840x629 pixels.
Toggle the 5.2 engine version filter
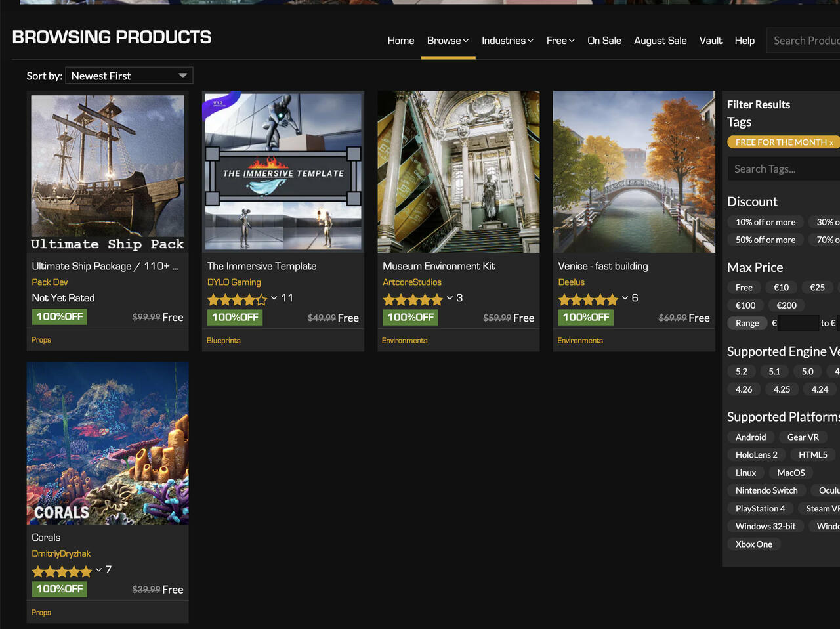pyautogui.click(x=742, y=371)
